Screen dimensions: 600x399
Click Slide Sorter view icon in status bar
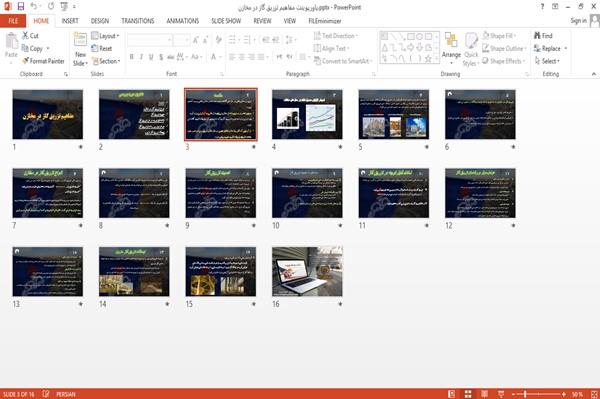pyautogui.click(x=468, y=394)
